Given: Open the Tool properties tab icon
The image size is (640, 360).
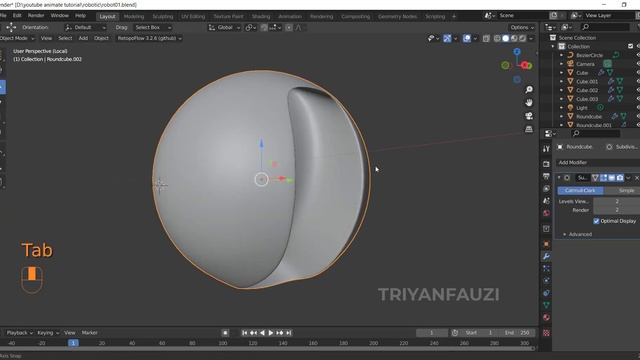Looking at the screenshot, I should 546,149.
